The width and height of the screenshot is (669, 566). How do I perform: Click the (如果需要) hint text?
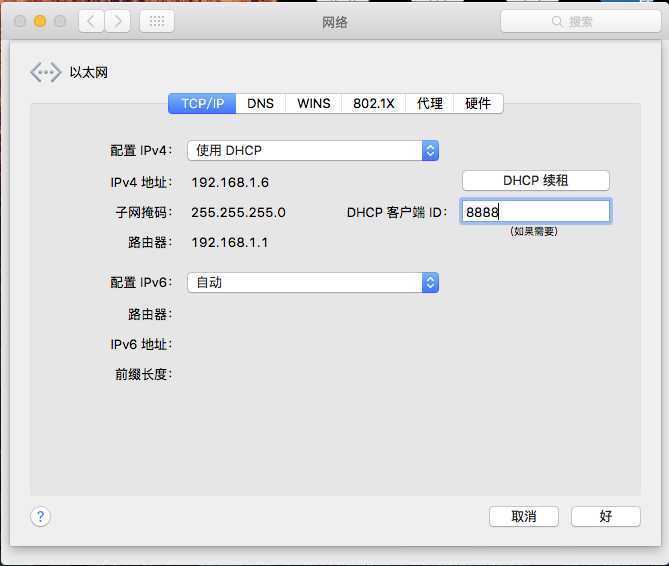click(x=534, y=231)
